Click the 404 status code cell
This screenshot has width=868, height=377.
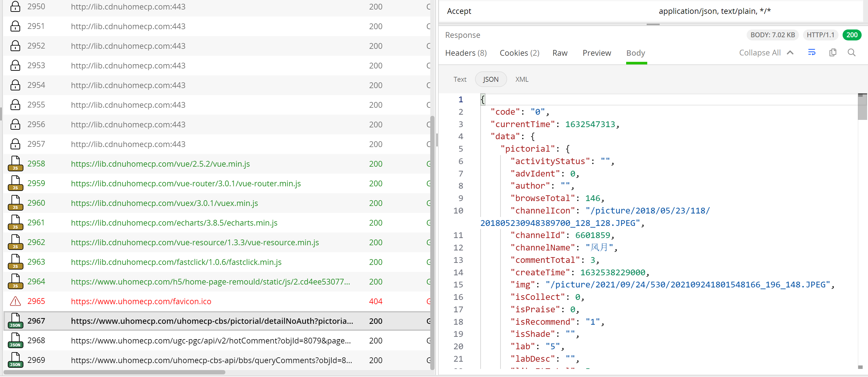tap(375, 301)
